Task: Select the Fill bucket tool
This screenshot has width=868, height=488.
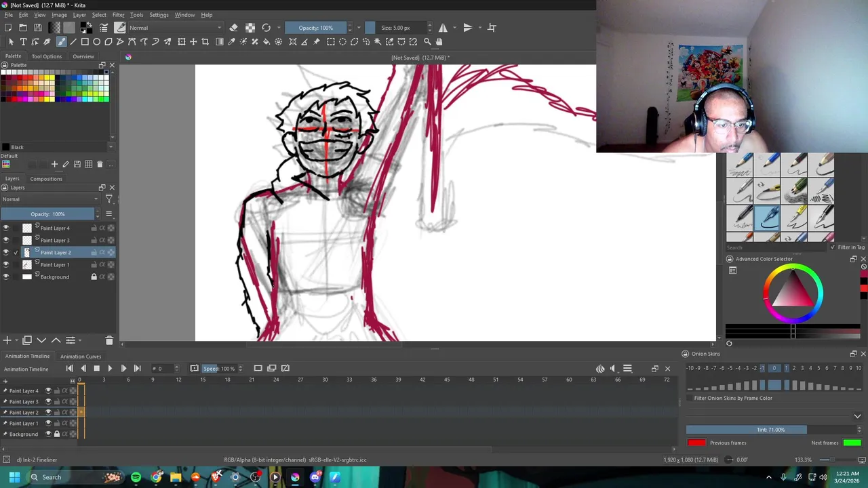Action: [267, 41]
